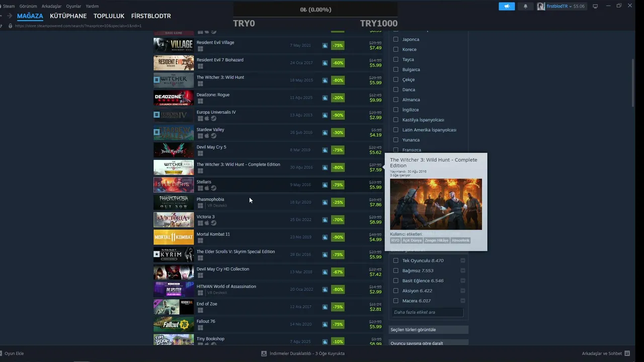This screenshot has width=644, height=362.
Task: Open the firstblodTR account dropdown
Action: [558, 6]
